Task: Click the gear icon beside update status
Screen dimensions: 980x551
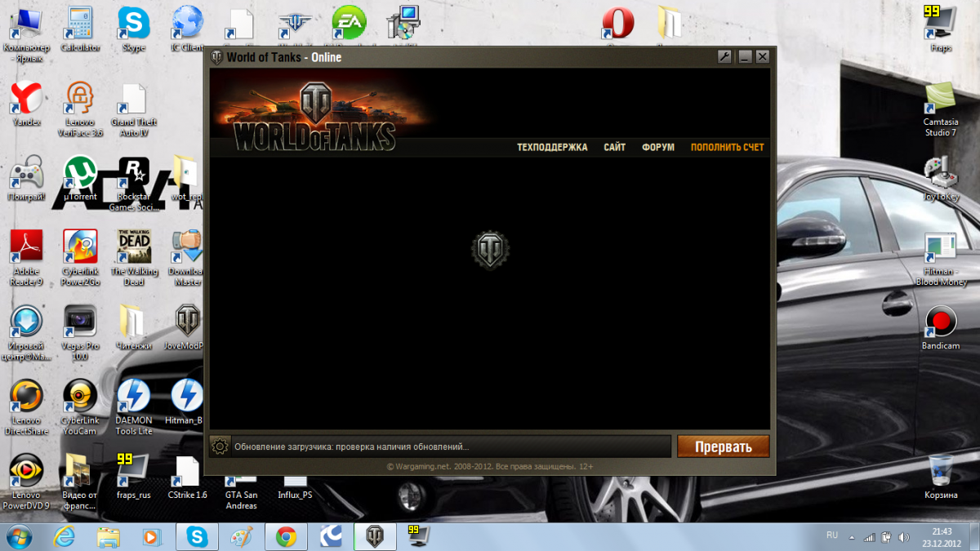Action: [x=219, y=447]
